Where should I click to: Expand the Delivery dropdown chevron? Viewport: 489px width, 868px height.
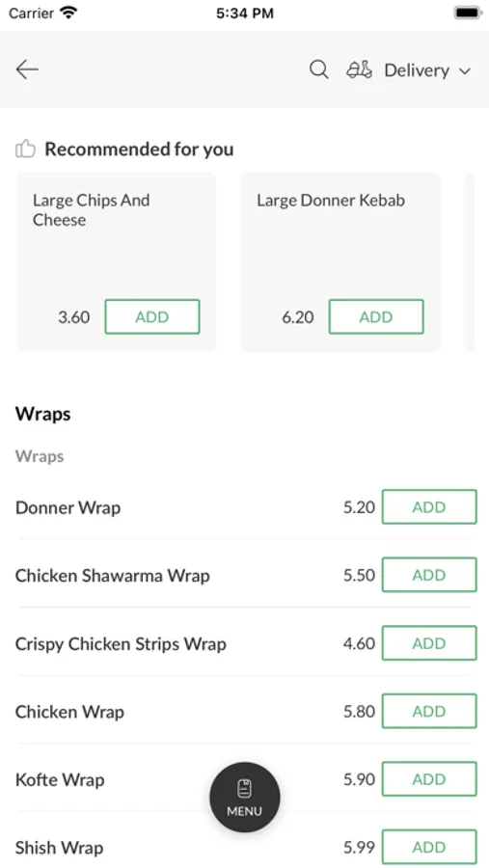(465, 70)
